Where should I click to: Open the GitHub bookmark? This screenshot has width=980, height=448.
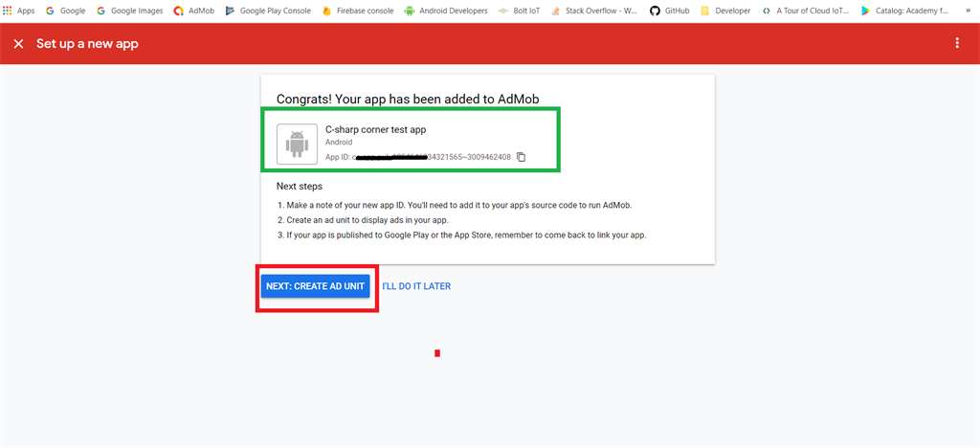(x=669, y=11)
